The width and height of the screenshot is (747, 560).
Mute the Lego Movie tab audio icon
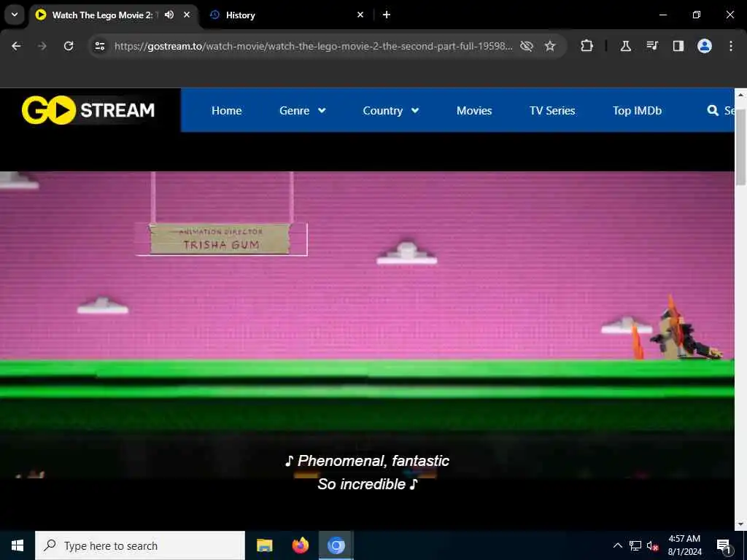click(x=169, y=15)
